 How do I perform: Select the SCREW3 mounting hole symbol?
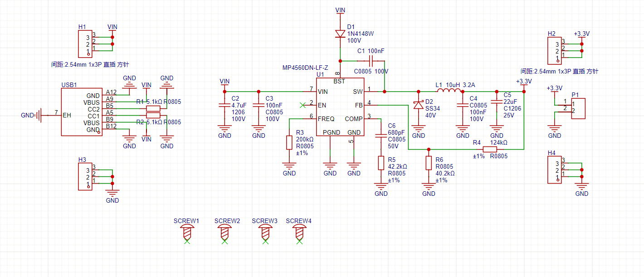(265, 233)
